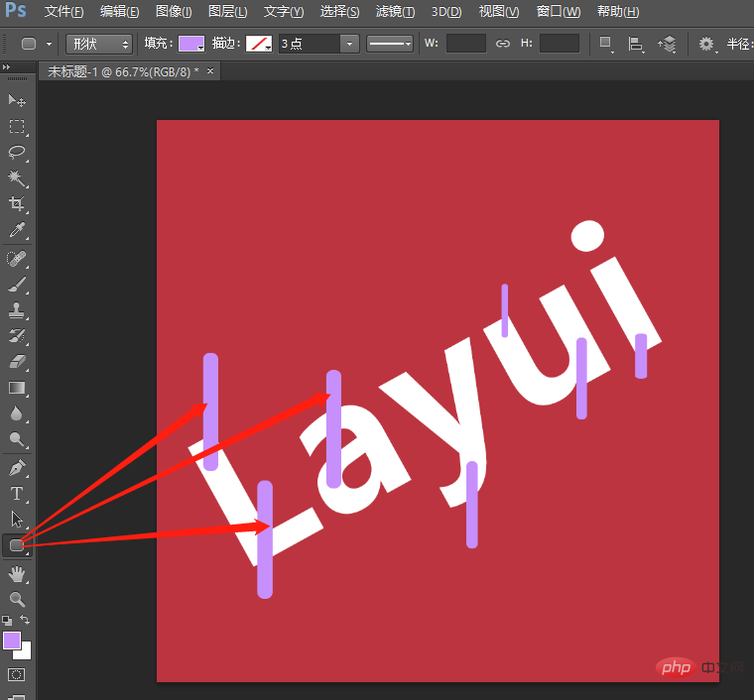Select the Crop tool
The height and width of the screenshot is (700, 754).
coord(17,204)
